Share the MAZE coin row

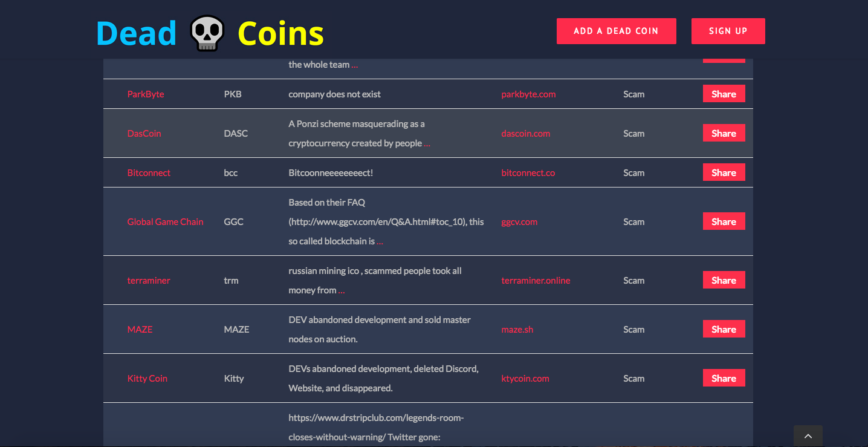point(724,329)
